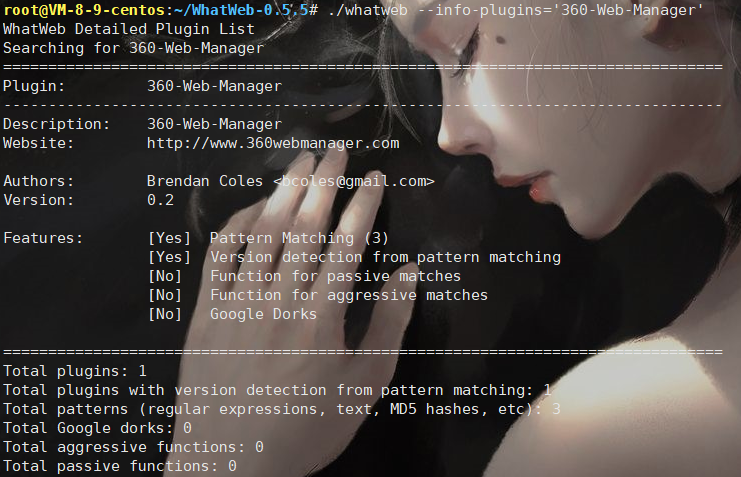
Task: Click [Yes] beside Pattern Matching (3)
Action: [169, 238]
